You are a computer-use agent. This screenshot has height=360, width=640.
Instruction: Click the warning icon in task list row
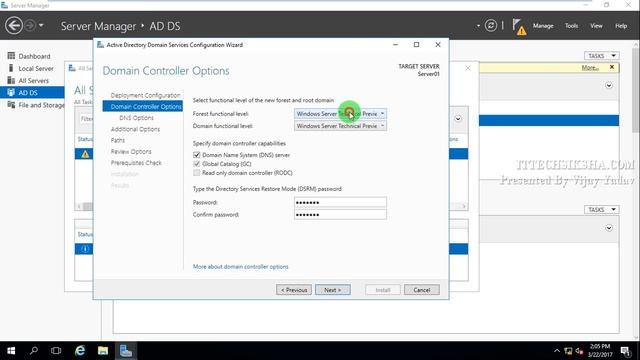point(85,154)
